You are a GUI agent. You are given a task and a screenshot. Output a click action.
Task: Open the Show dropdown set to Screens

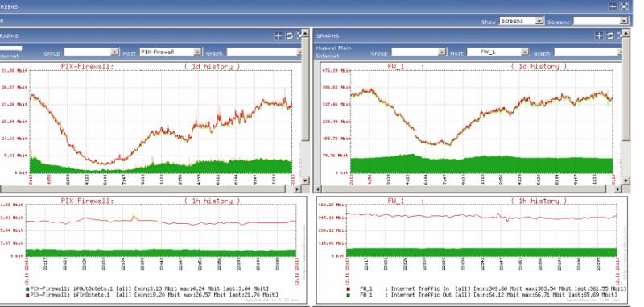[522, 21]
